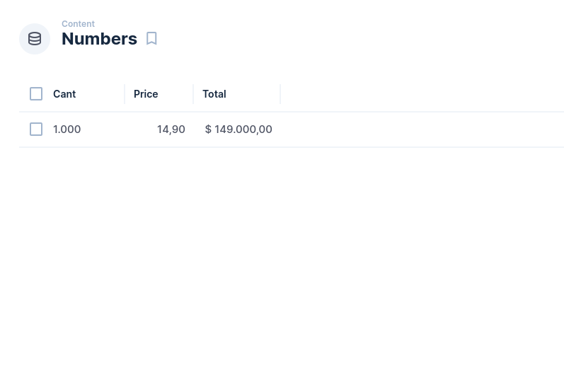Click the Total column header
The image size is (564, 392).
(214, 93)
